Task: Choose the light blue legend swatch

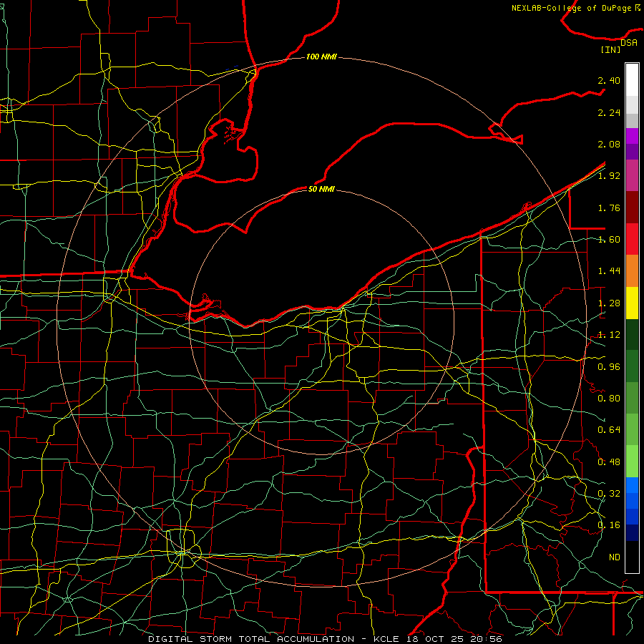Action: click(x=632, y=484)
